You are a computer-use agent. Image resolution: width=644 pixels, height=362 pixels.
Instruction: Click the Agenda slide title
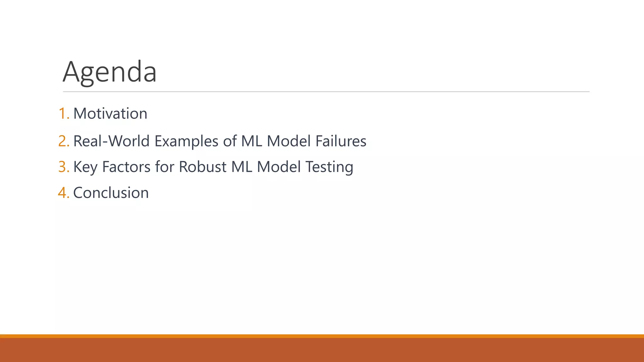click(110, 72)
